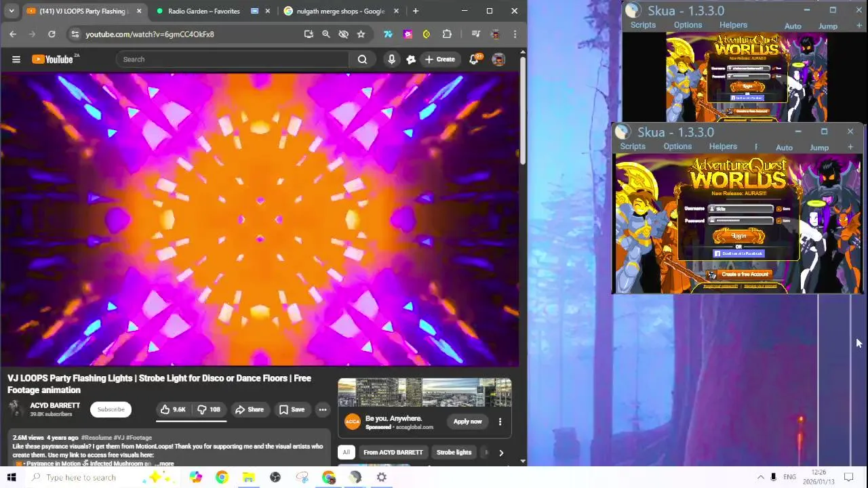Switch to the Radio Garden – Favorites tab
868x488 pixels.
203,11
